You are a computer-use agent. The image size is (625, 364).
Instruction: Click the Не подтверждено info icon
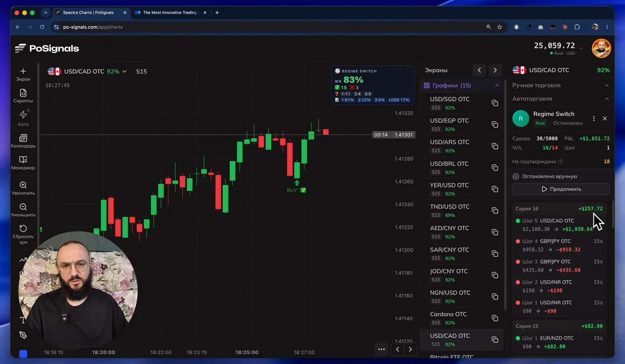pos(561,162)
